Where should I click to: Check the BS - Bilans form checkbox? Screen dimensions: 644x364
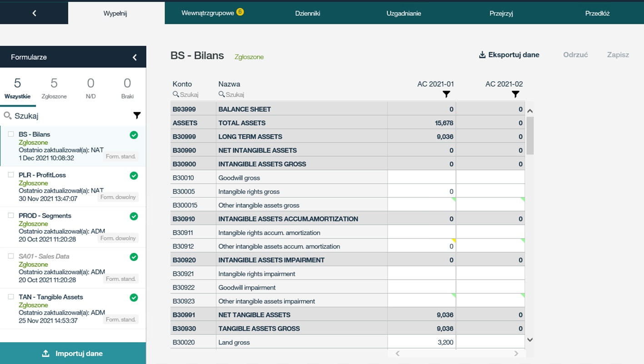pos(11,134)
